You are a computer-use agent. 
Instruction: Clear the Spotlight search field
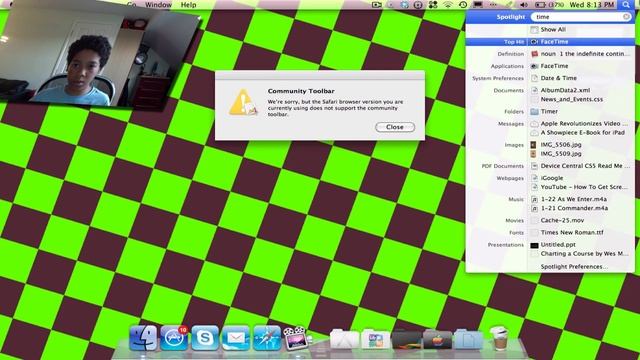point(626,17)
